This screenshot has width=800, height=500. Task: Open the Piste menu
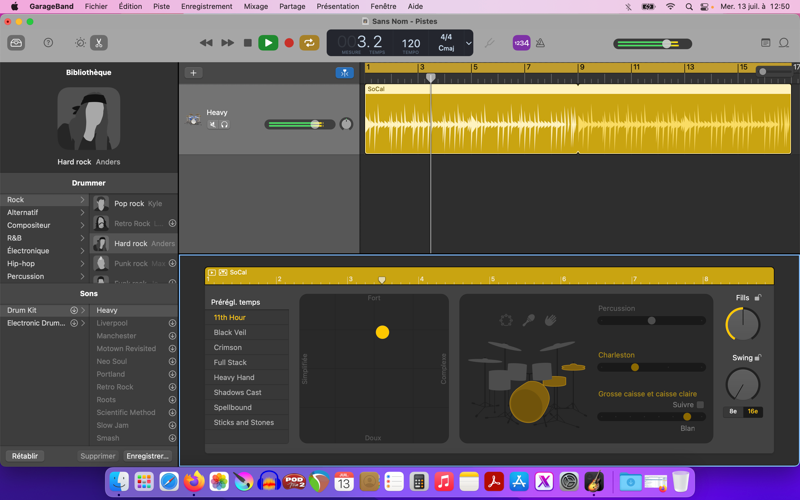pos(161,7)
